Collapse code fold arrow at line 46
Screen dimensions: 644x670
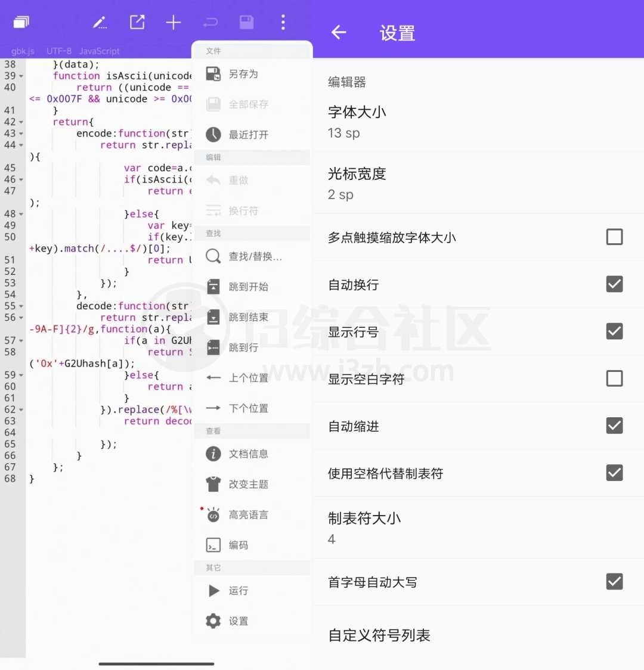click(21, 181)
